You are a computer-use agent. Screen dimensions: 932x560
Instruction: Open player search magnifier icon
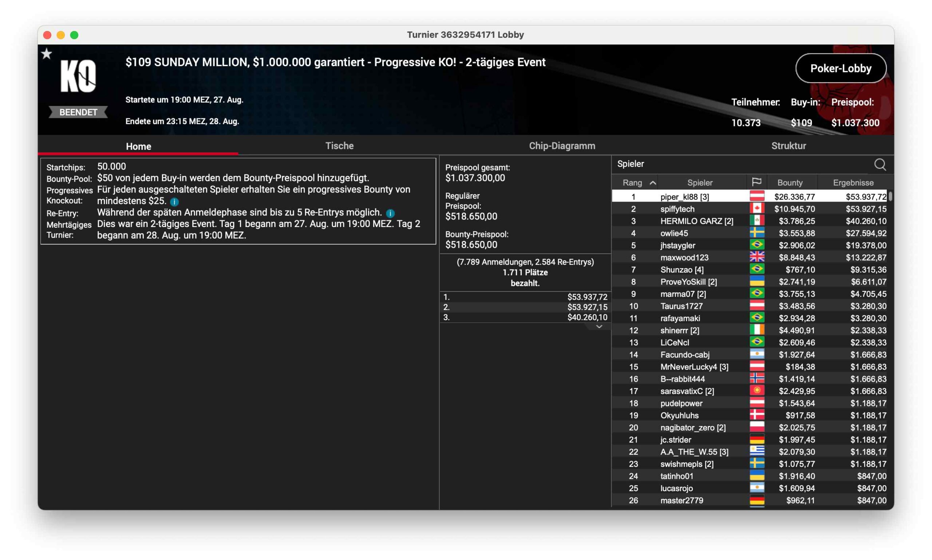click(879, 164)
